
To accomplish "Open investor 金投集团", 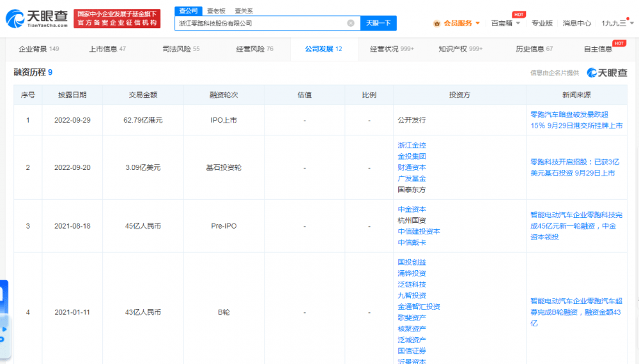I will [412, 156].
